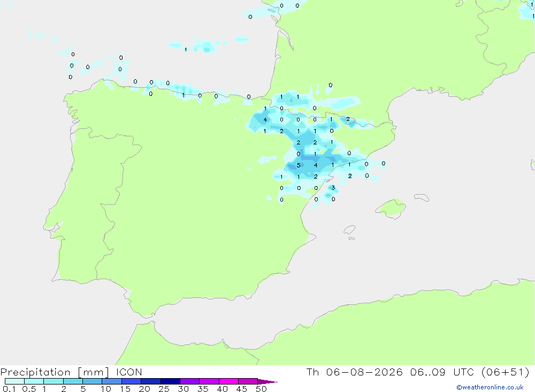
Task: Select the 20–25 mm dark blue legend swatch
Action: (x=151, y=381)
